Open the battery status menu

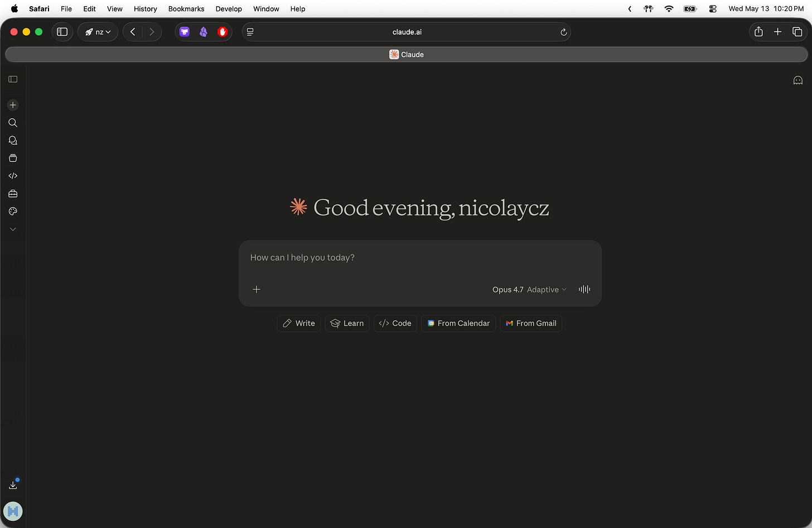690,9
